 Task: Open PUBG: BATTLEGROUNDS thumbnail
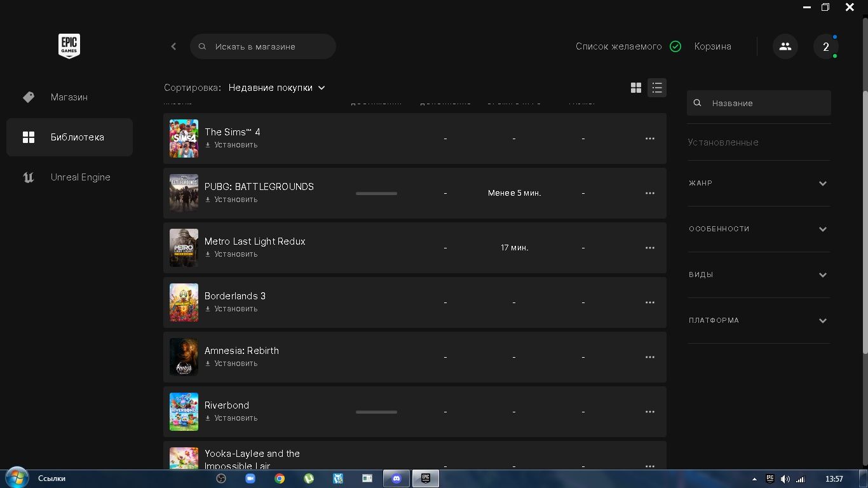pos(184,193)
